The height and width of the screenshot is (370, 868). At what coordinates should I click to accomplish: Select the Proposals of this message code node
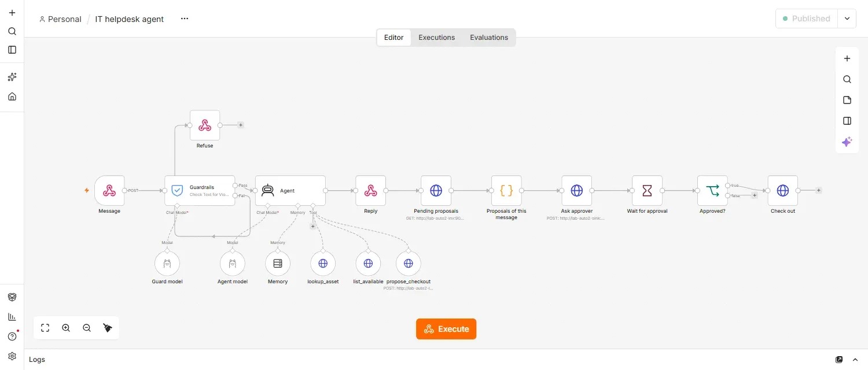506,190
